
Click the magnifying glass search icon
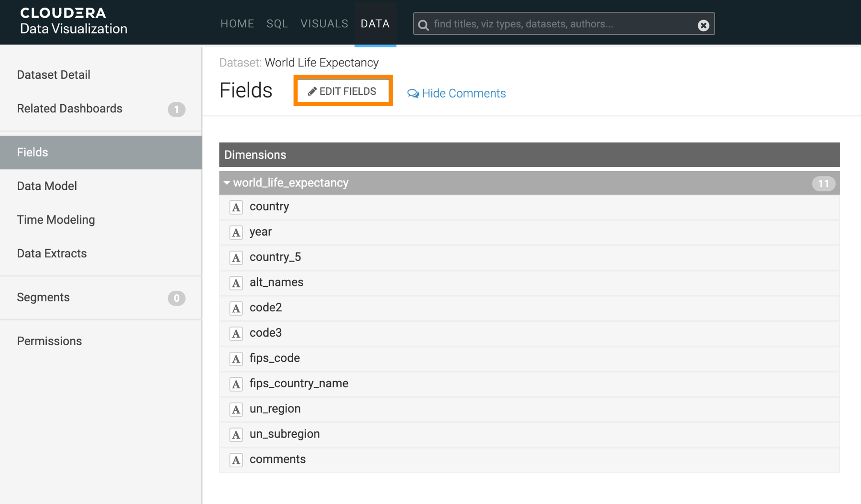(423, 25)
